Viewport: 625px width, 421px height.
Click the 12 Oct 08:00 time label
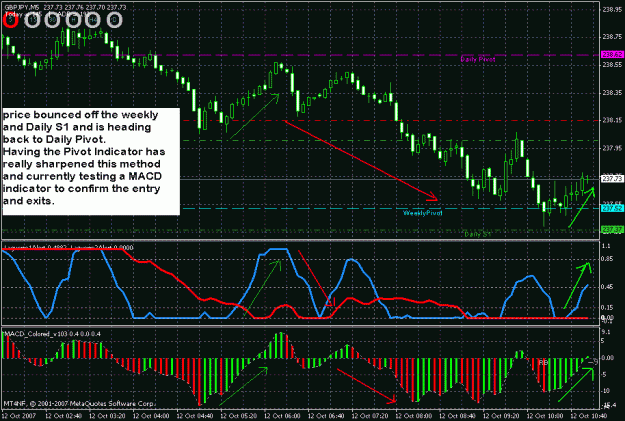click(x=414, y=415)
